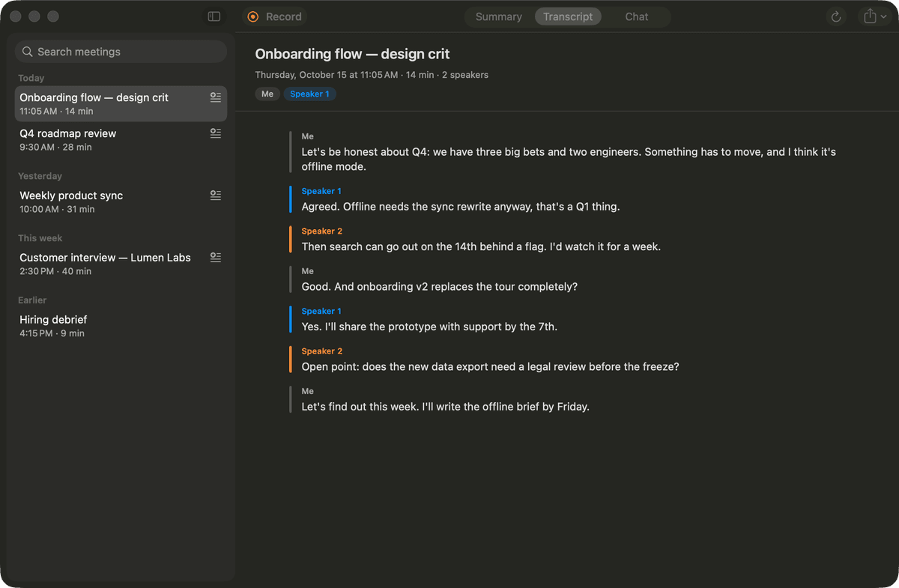Select Onboarding flow — design crit in sidebar
Screen dimensions: 899x588
pos(121,104)
